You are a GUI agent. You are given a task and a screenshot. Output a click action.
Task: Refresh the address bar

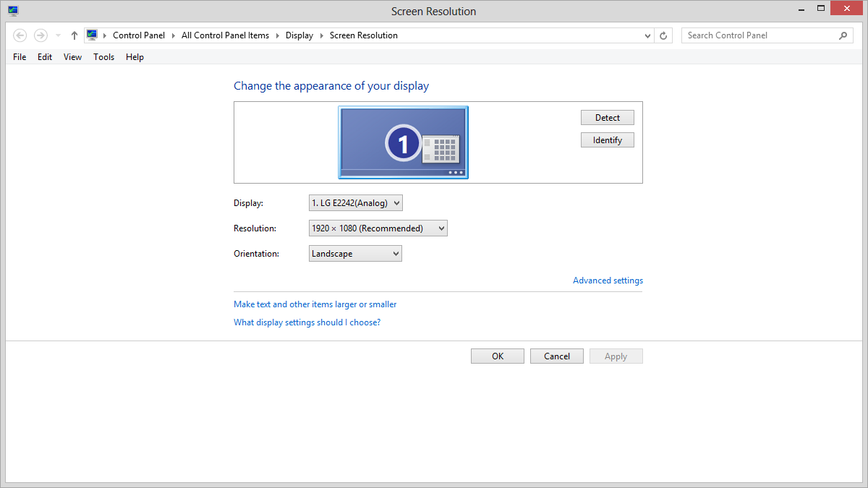point(664,35)
